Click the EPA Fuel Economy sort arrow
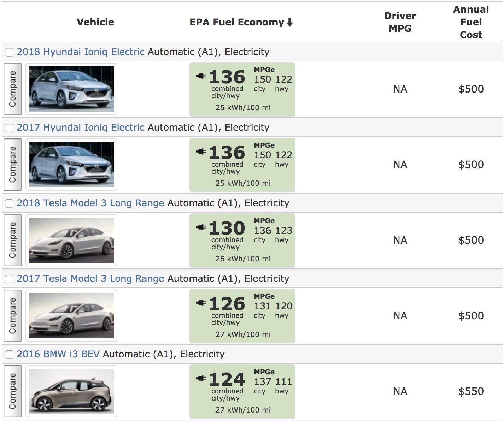 pyautogui.click(x=290, y=23)
